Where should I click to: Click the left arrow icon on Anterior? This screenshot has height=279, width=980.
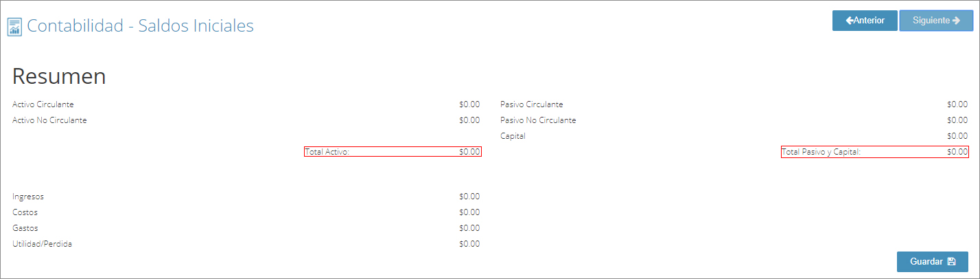(x=849, y=21)
